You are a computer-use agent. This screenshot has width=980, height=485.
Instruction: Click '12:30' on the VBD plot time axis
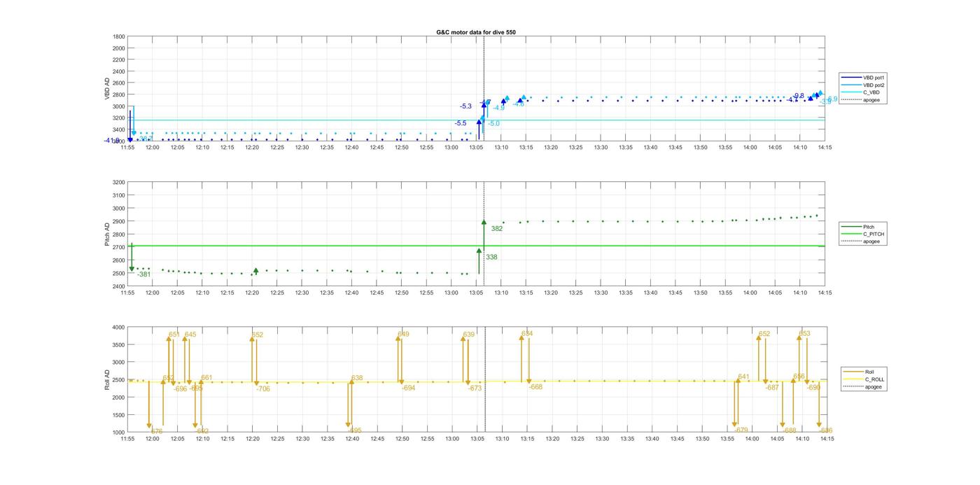[x=302, y=147]
